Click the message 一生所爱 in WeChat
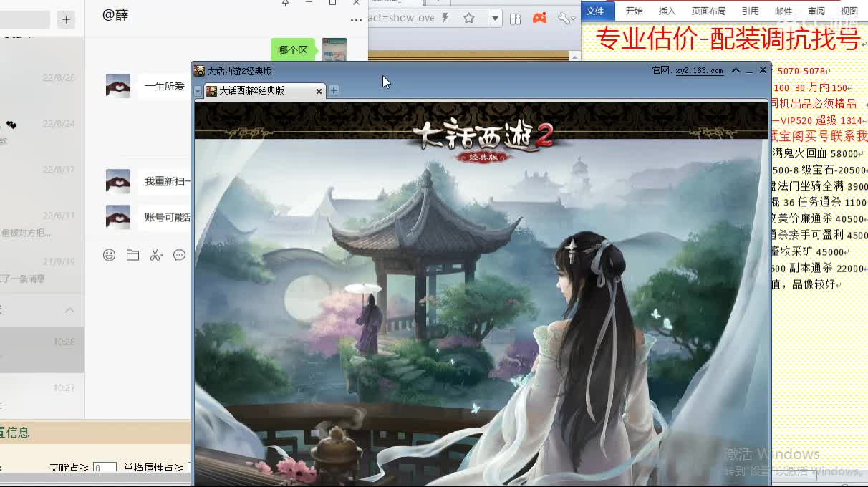Image resolution: width=868 pixels, height=487 pixels. pyautogui.click(x=164, y=86)
